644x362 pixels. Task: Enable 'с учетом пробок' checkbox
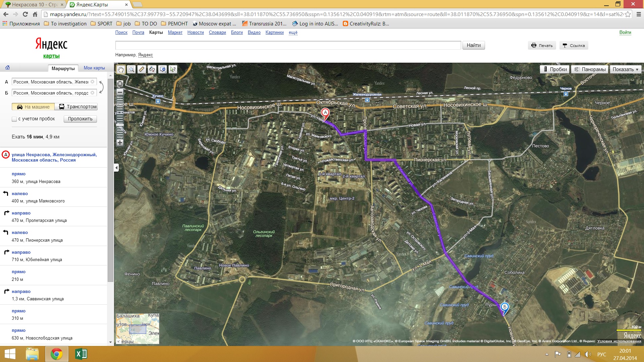pyautogui.click(x=14, y=119)
